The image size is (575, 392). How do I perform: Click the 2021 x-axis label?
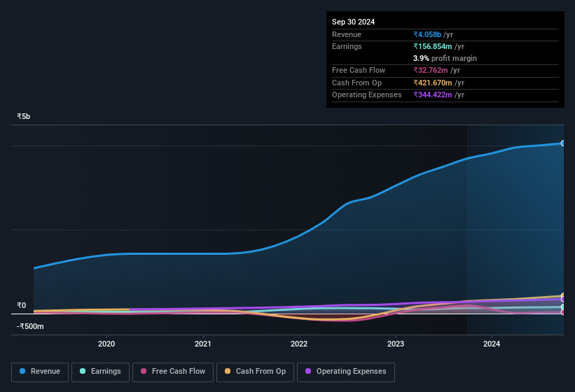pyautogui.click(x=203, y=344)
